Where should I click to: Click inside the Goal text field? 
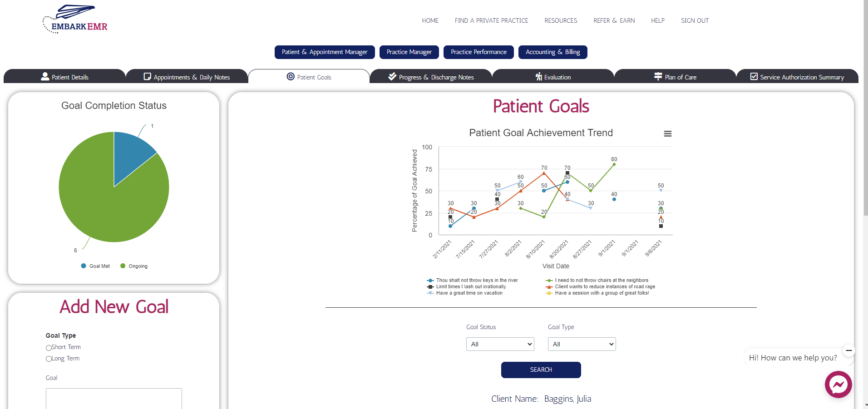pos(113,399)
